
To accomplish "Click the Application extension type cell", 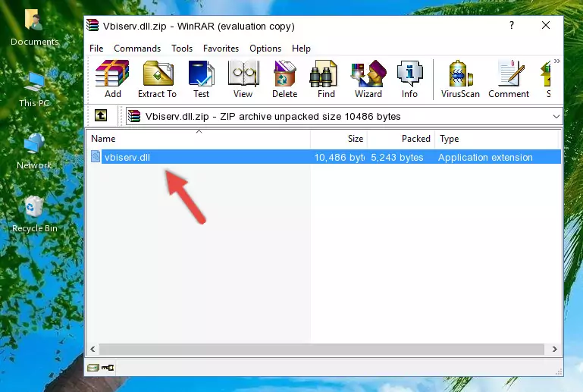I will click(x=485, y=157).
